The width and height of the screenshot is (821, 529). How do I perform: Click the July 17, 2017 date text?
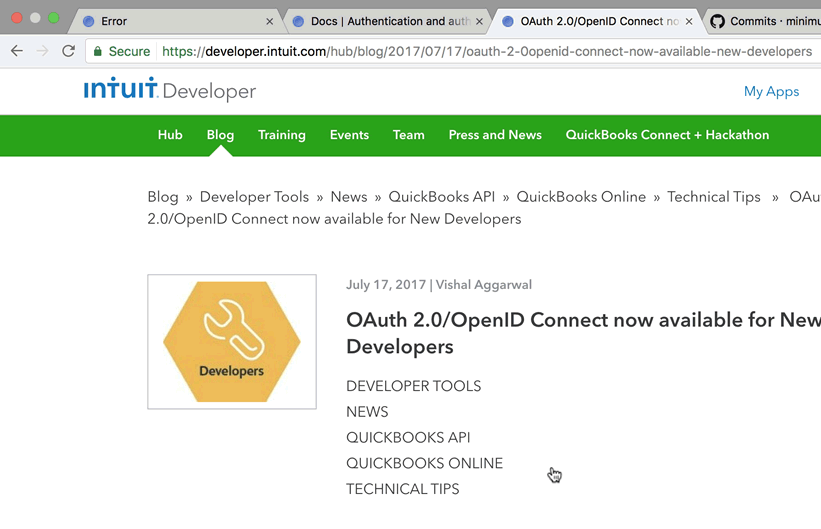386,284
